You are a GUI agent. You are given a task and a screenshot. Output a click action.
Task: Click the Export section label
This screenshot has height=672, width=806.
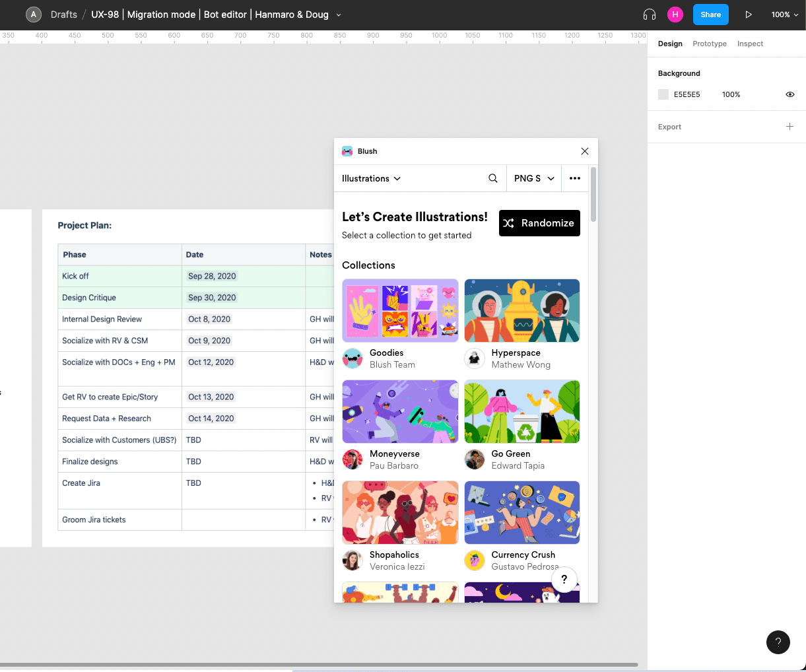(669, 127)
